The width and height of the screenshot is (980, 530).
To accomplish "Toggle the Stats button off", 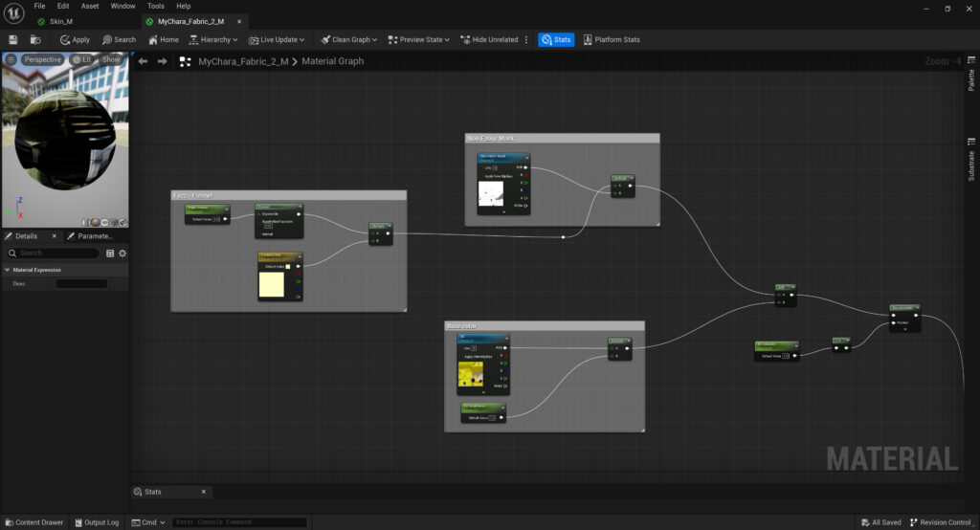I will [556, 39].
